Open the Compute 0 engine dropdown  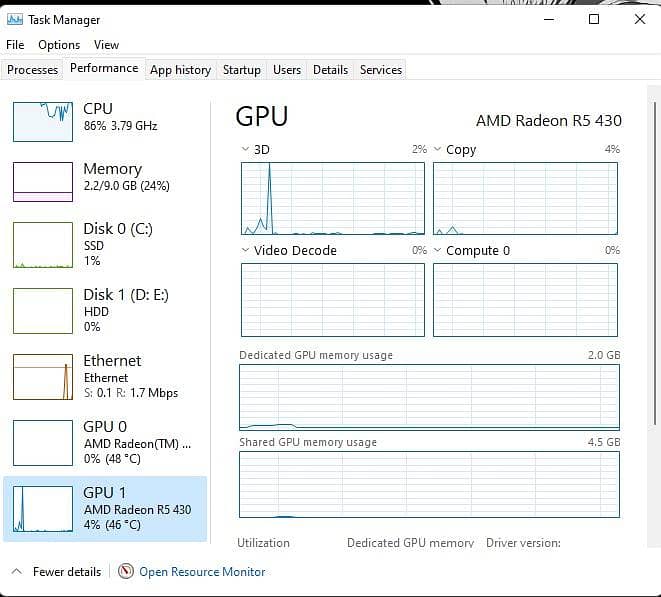click(438, 250)
